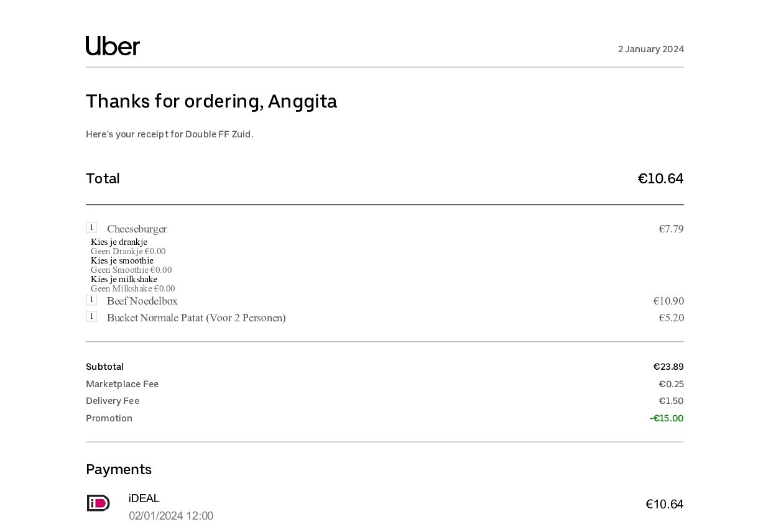Screen dimensions: 771x532
Task: Click the iDEAL payment method label
Action: [x=144, y=498]
